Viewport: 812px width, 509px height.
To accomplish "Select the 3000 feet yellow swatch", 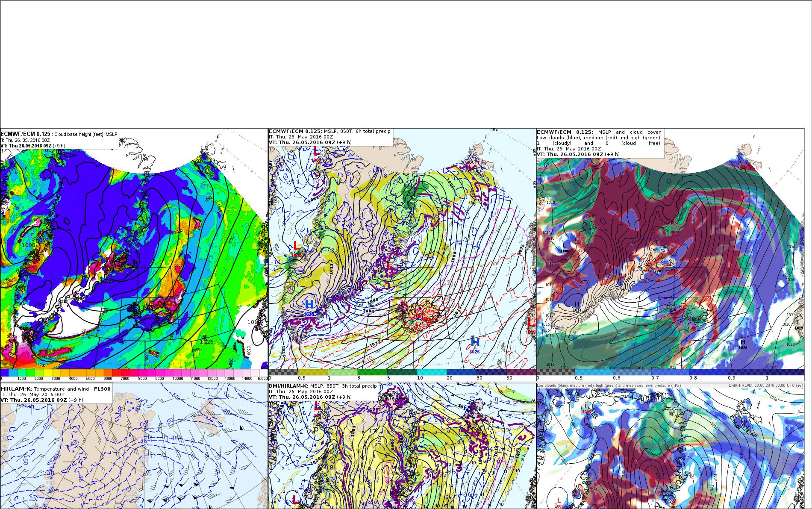I will point(56,373).
